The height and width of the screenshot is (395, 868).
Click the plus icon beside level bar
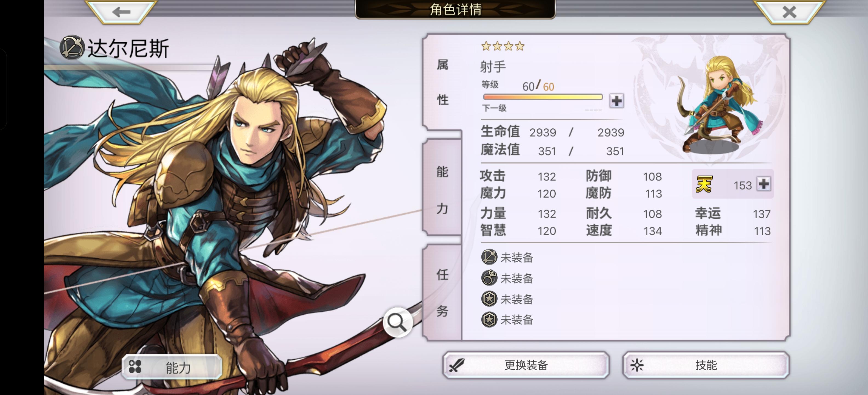point(617,100)
